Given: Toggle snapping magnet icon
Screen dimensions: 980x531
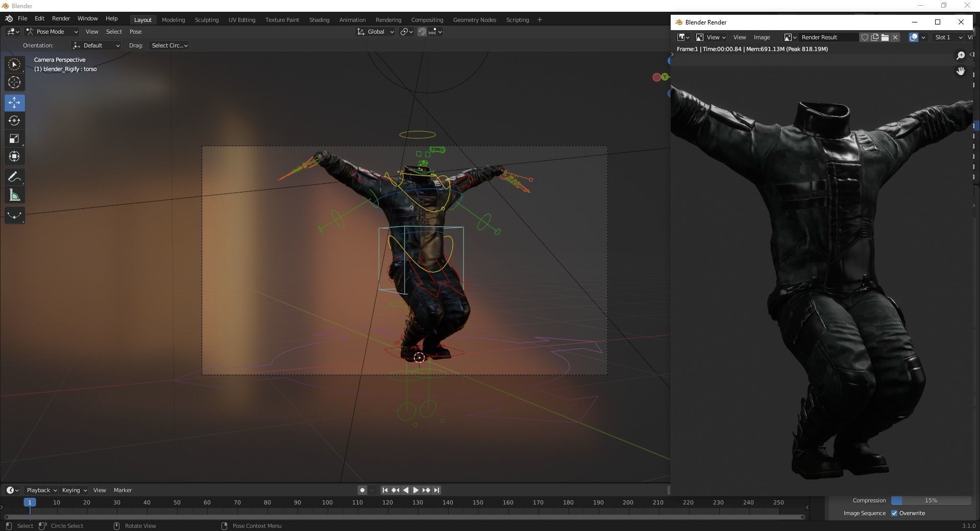Looking at the screenshot, I should point(422,32).
